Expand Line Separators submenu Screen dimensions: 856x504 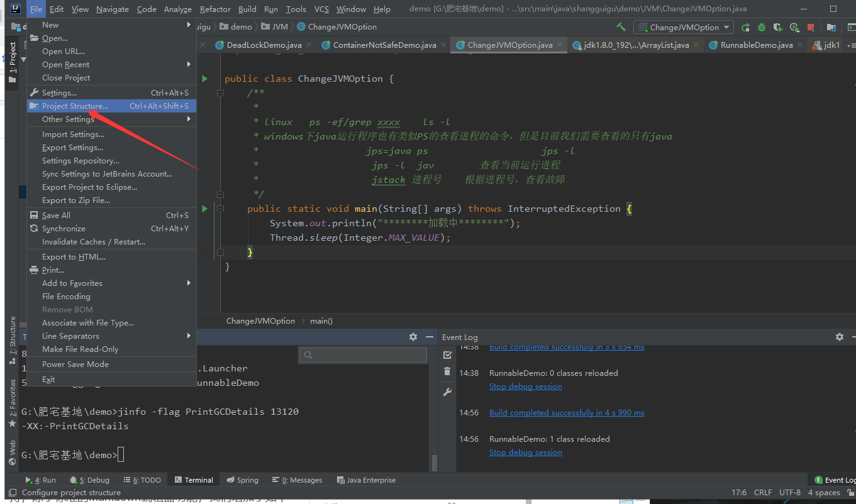111,336
